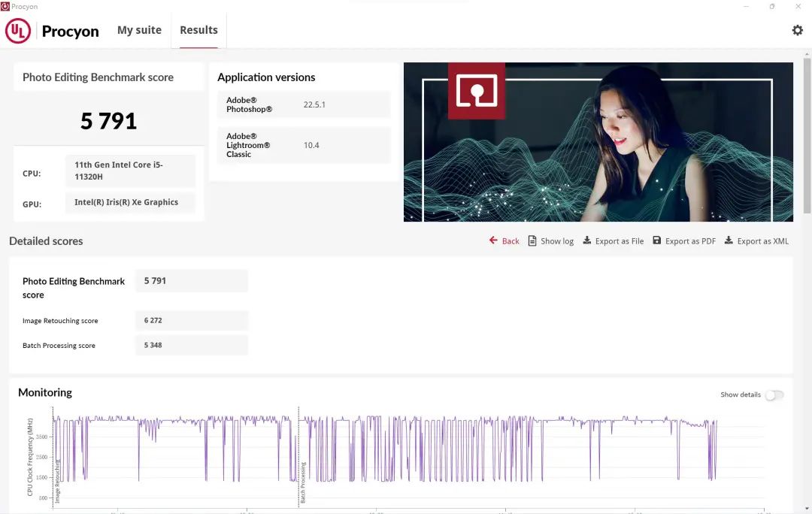Image resolution: width=812 pixels, height=514 pixels.
Task: Click the '1500' axis value on chart
Action: 42,477
